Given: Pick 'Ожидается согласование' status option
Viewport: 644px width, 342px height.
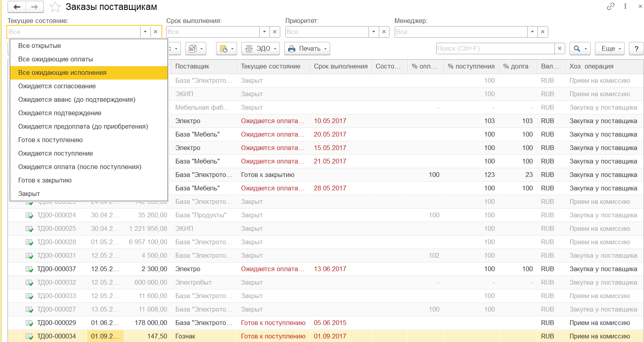Looking at the screenshot, I should [x=57, y=86].
